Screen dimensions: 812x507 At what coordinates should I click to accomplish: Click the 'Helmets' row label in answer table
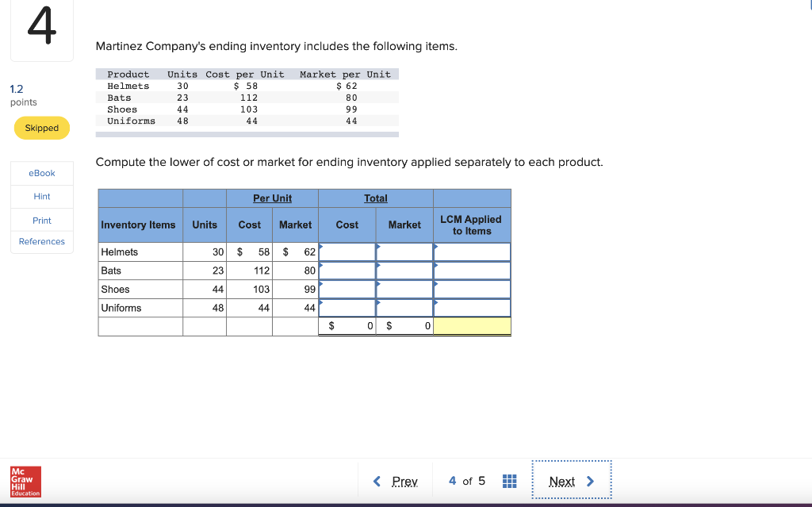(120, 252)
